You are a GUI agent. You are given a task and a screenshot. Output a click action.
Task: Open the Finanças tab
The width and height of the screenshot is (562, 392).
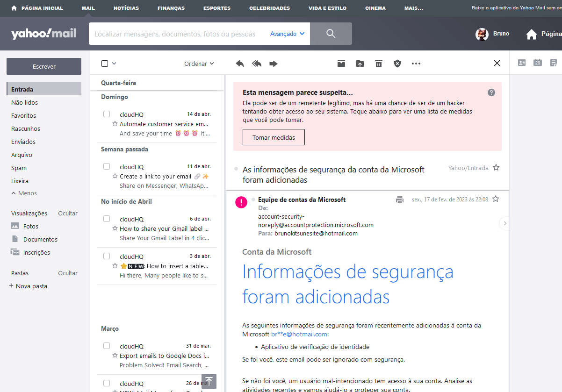point(171,8)
